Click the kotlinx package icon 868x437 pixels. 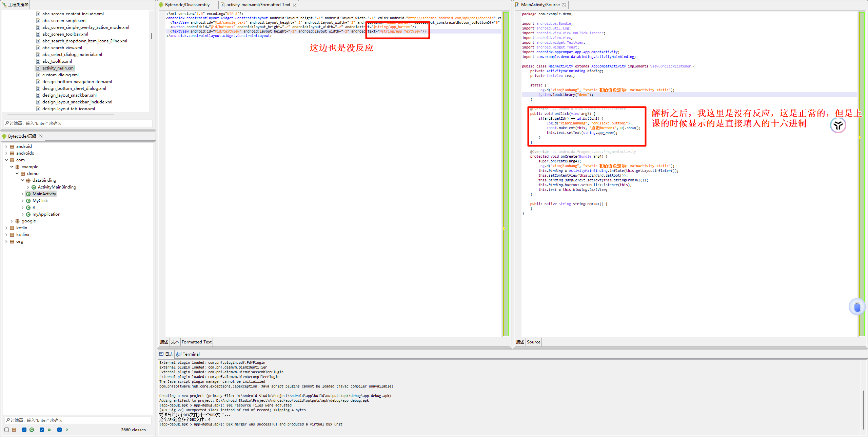(12, 235)
